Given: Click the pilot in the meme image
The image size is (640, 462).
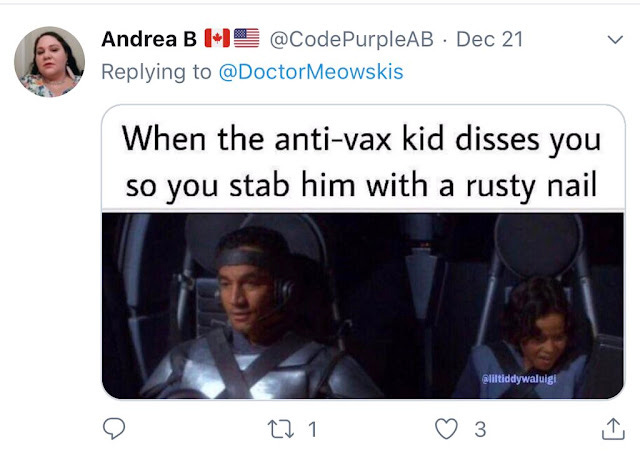Looking at the screenshot, I should click(x=253, y=314).
